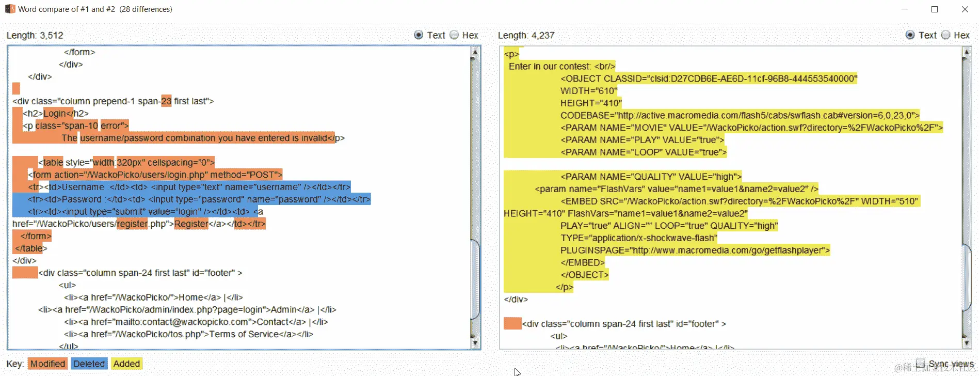Click the left pane vertical scrollbar thumb
Image resolution: width=980 pixels, height=376 pixels.
[x=475, y=279]
